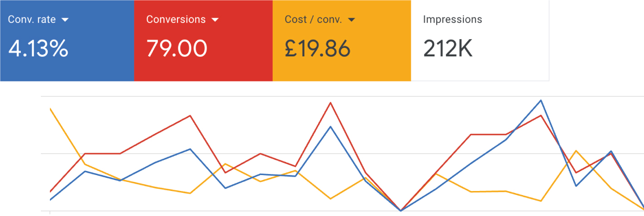This screenshot has height=216, width=644.
Task: Click the first red peak on left side
Action: point(191,116)
